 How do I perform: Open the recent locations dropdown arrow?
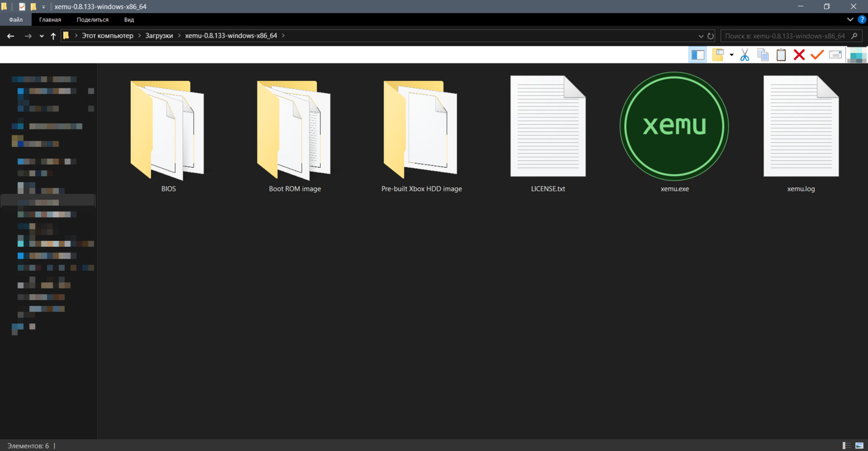(x=42, y=36)
